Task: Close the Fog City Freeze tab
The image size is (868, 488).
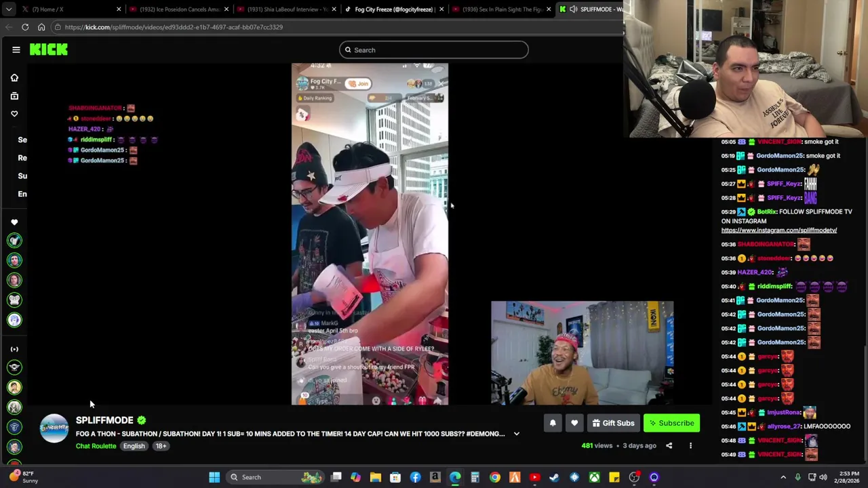Action: click(x=441, y=9)
